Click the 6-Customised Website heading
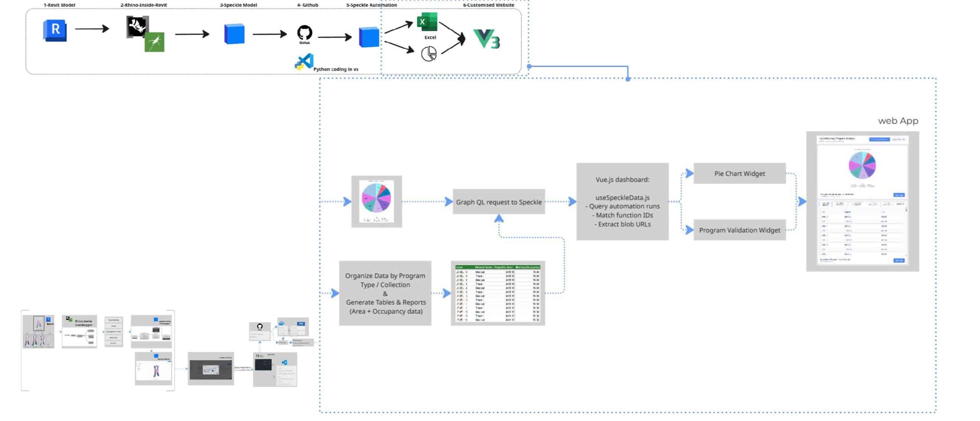 [x=488, y=5]
